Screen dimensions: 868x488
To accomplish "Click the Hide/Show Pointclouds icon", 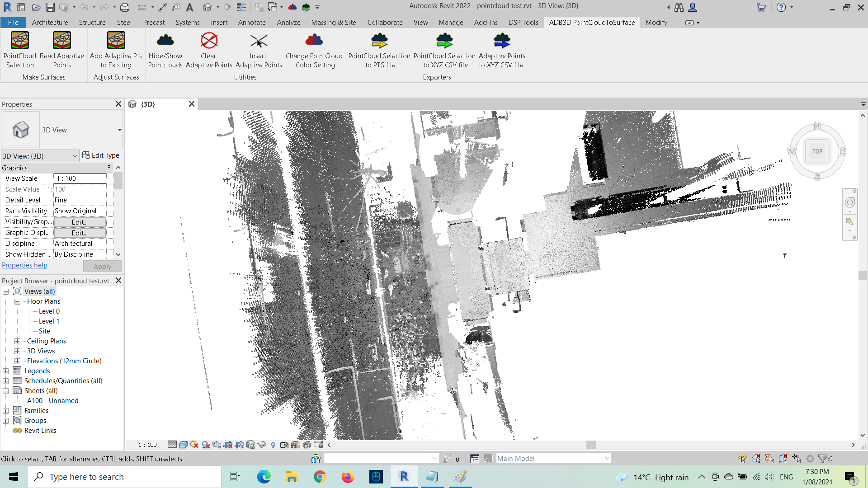I will (x=165, y=50).
